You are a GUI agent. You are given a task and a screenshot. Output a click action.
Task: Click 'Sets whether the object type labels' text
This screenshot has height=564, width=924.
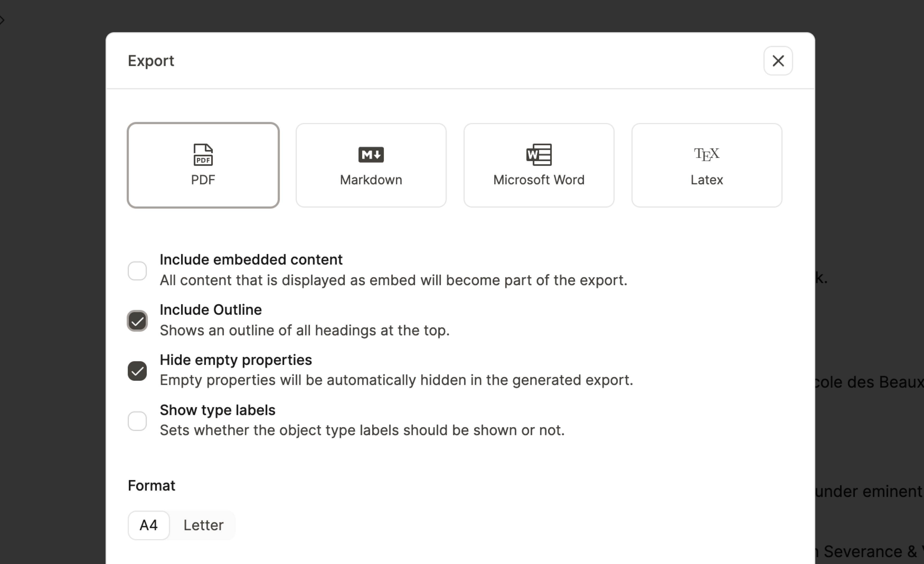click(x=362, y=430)
